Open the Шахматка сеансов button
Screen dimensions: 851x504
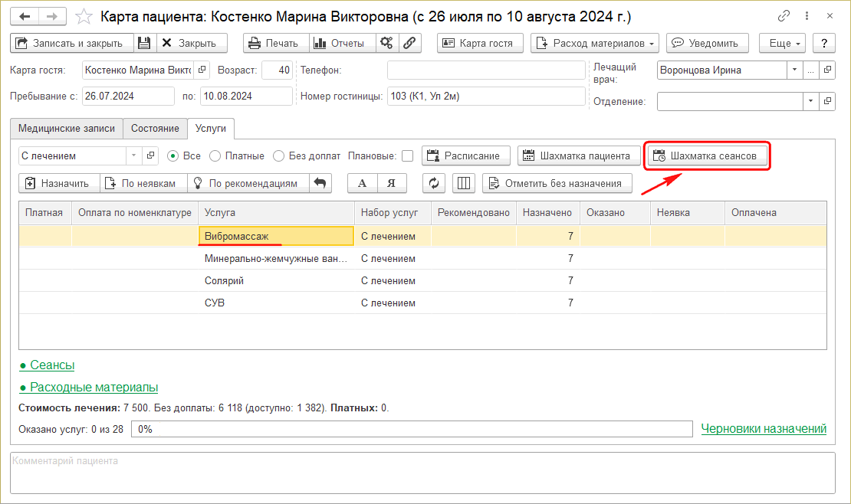click(x=705, y=156)
